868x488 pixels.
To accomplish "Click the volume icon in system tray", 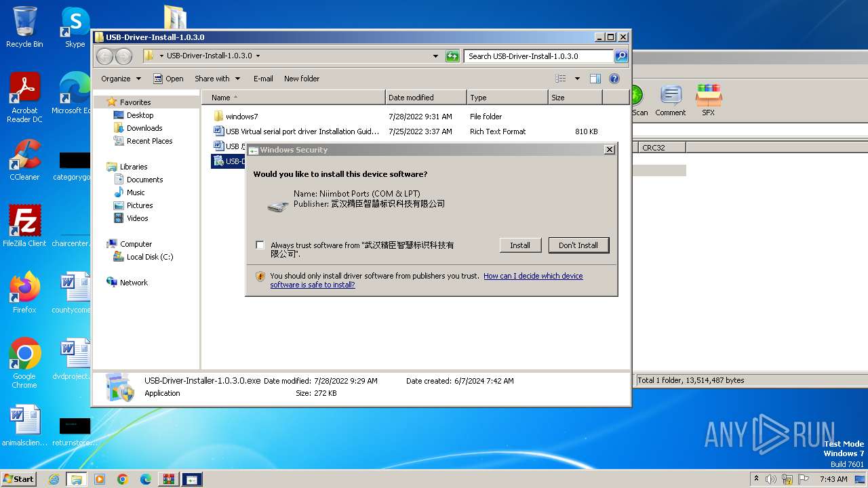I will pos(770,479).
